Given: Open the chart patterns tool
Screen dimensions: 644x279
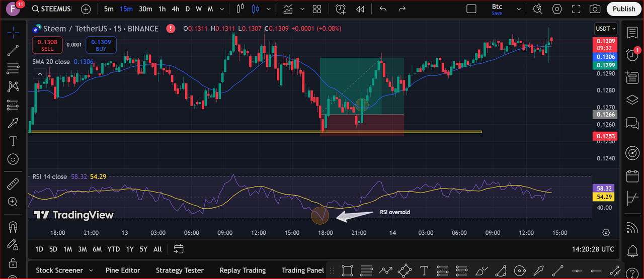Looking at the screenshot, I should coord(13,86).
